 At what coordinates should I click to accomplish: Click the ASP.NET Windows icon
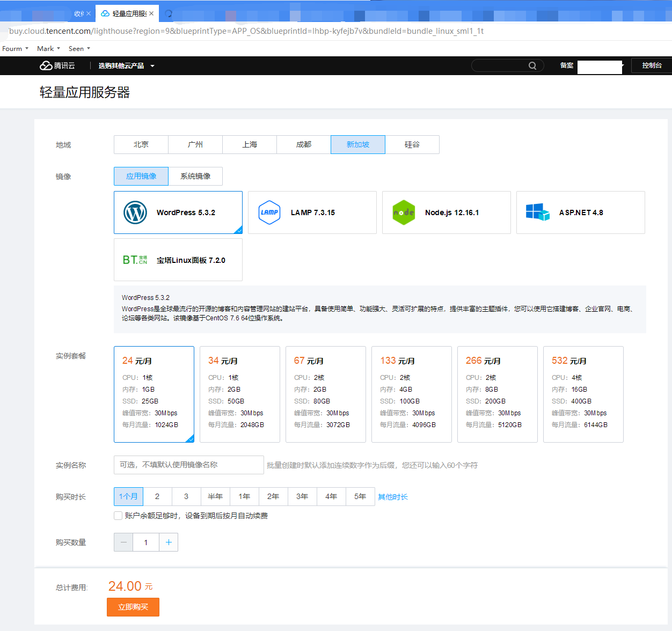[538, 212]
